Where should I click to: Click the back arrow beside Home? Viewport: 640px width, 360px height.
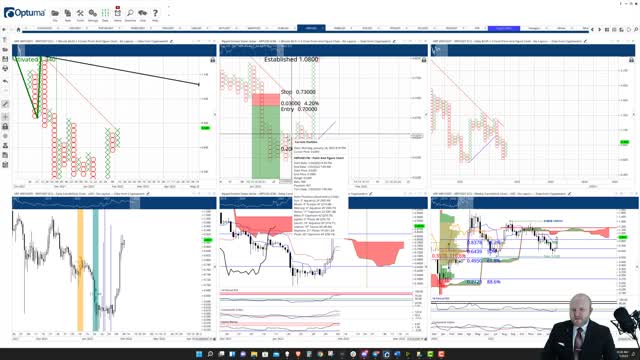tap(4, 29)
